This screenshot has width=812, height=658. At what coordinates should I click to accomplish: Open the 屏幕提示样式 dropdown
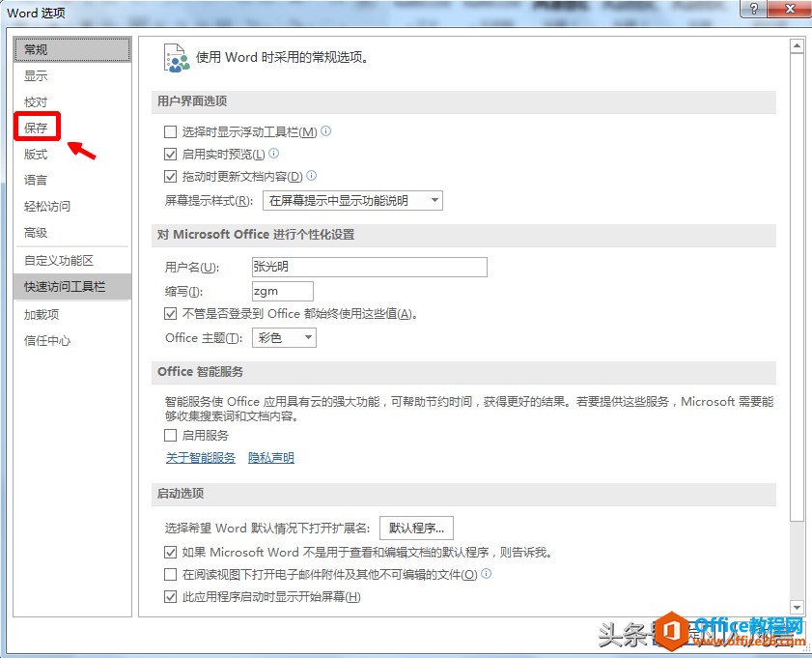pos(352,201)
